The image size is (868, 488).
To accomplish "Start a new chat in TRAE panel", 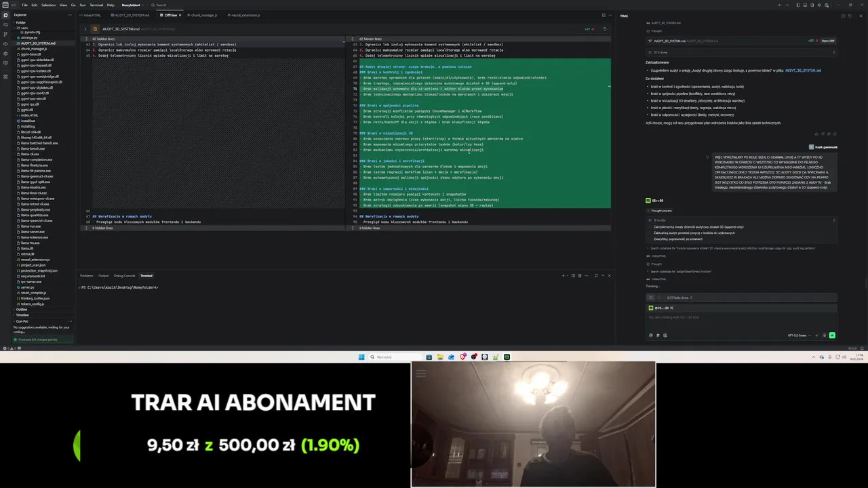I will 842,16.
